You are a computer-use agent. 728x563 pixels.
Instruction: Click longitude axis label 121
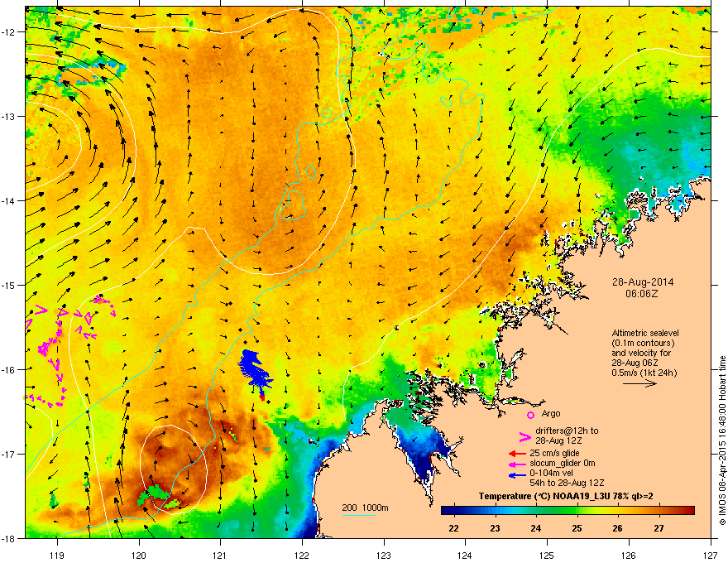[x=220, y=555]
